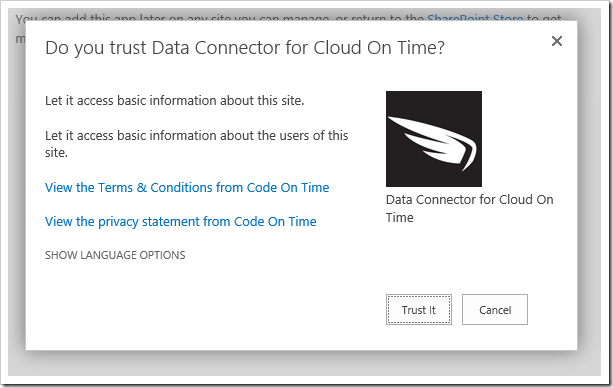This screenshot has width=613, height=388.
Task: Click the black Data Connector app logo tile
Action: tap(434, 139)
